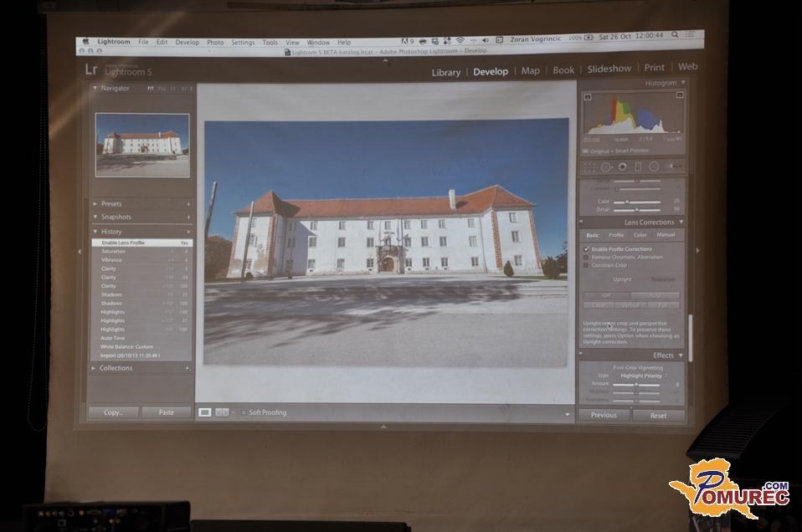Check the Constrain Crop option
This screenshot has height=532, width=802.
point(586,265)
